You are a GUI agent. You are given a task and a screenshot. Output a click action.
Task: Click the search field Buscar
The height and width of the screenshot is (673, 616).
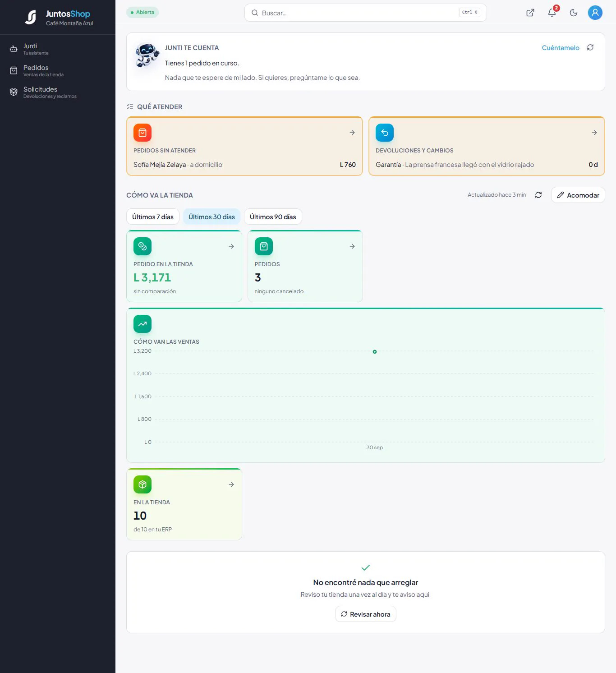click(x=366, y=13)
